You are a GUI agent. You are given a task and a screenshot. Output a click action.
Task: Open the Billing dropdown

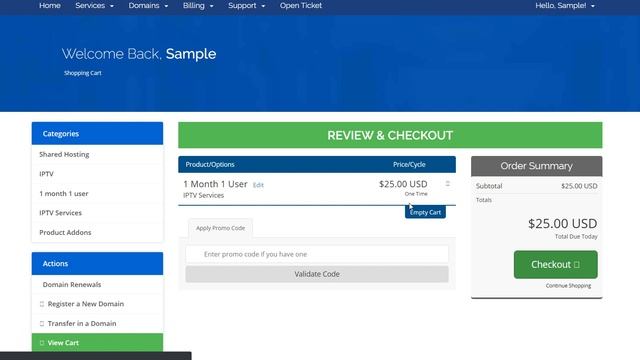(198, 5)
